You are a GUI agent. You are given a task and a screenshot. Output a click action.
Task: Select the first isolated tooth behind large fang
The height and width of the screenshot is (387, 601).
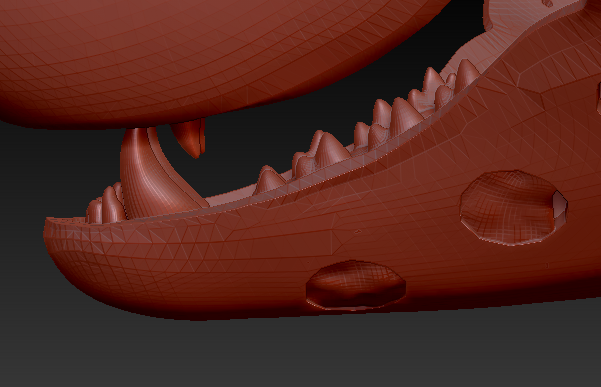[269, 179]
